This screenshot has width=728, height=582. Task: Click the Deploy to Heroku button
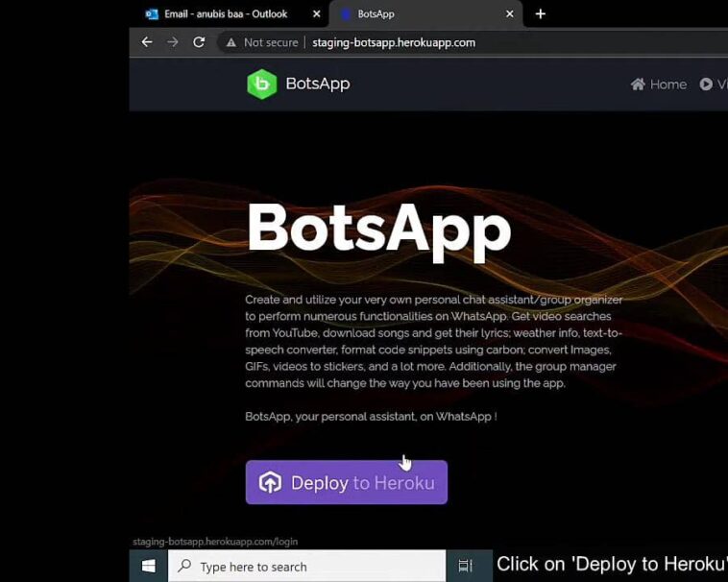pos(347,482)
